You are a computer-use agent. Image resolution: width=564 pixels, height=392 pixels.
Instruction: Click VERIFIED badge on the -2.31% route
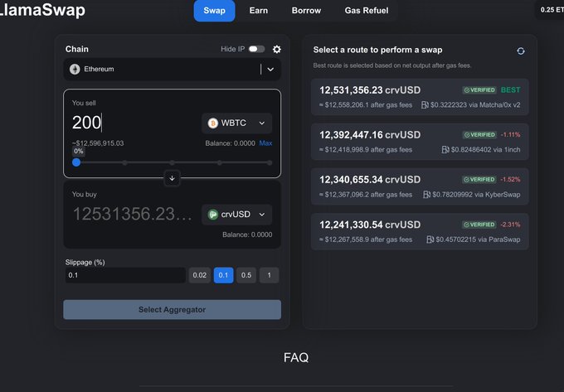pos(479,225)
